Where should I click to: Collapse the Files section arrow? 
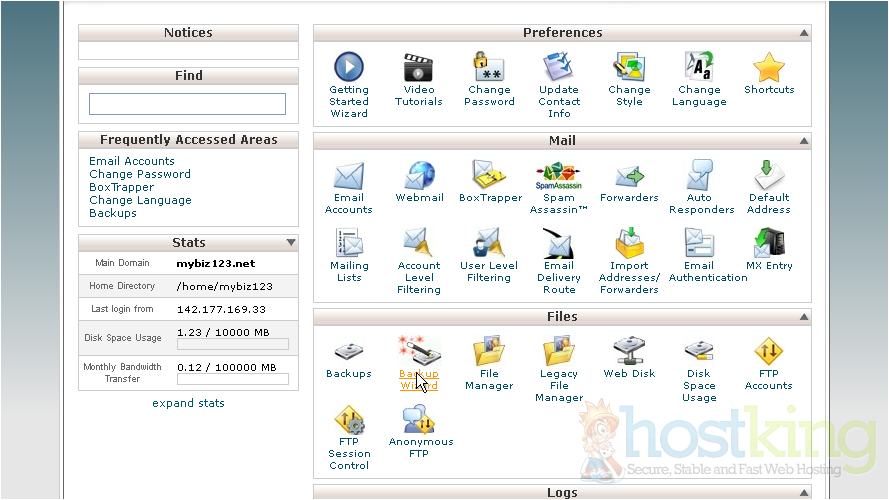pyautogui.click(x=803, y=317)
